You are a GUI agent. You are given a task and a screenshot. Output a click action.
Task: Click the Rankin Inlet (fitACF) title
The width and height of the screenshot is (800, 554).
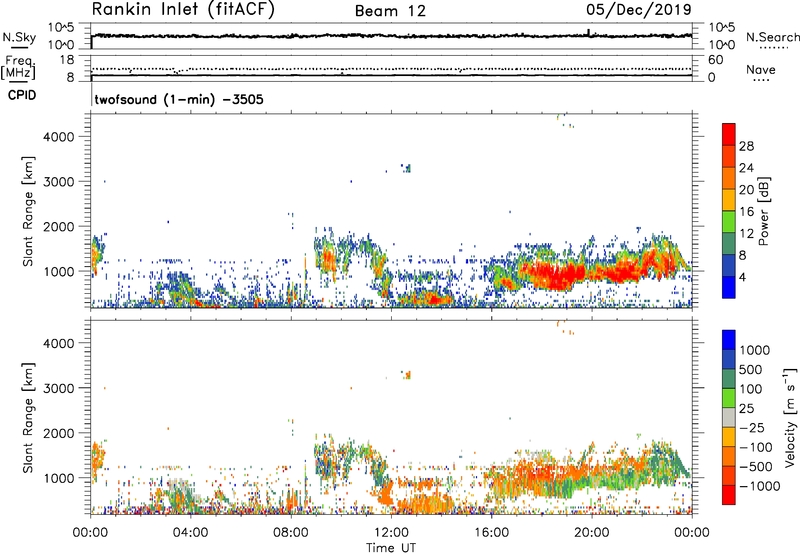[x=183, y=10]
